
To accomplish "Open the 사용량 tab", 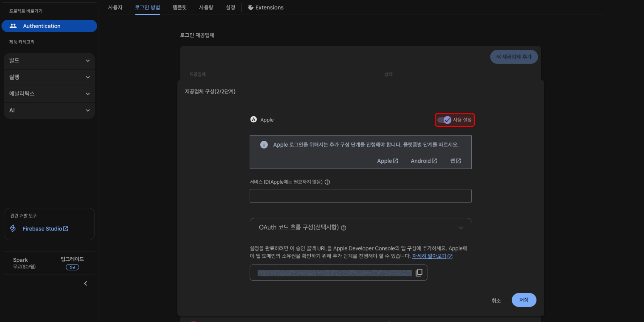I will tap(206, 7).
